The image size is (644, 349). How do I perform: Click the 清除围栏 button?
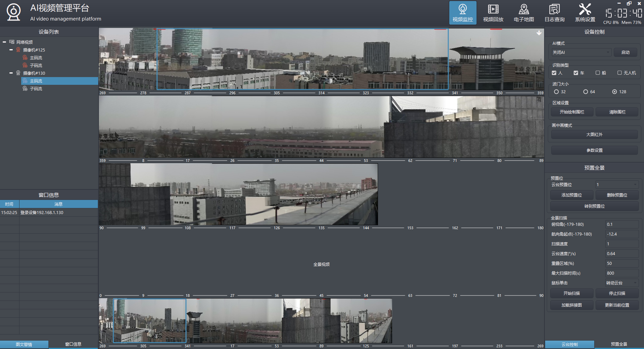coord(617,112)
